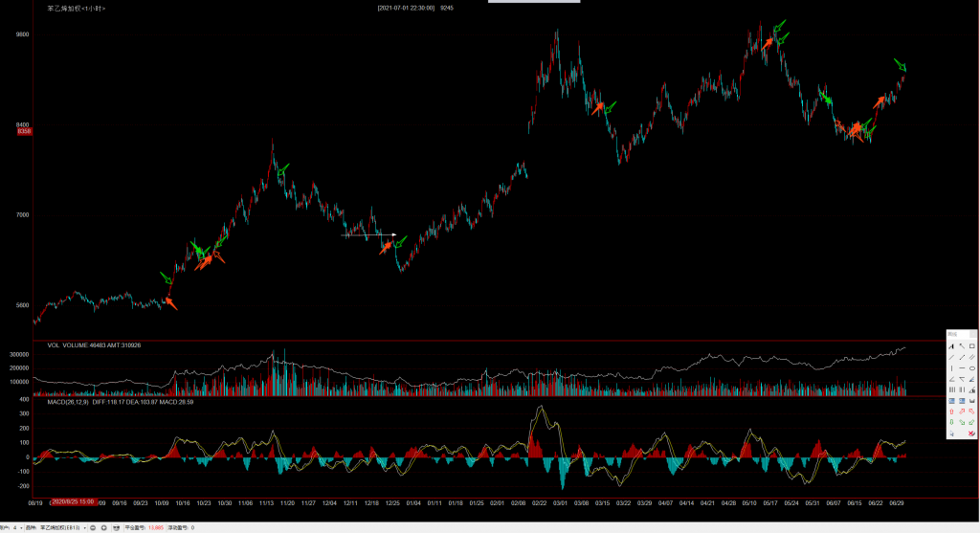
Task: Click the 2020/8/25 15:00 date marker on time axis
Action: (x=72, y=500)
